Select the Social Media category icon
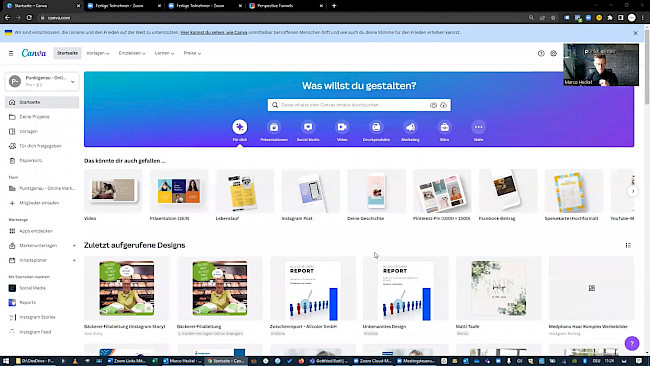The width and height of the screenshot is (650, 366). tap(308, 127)
